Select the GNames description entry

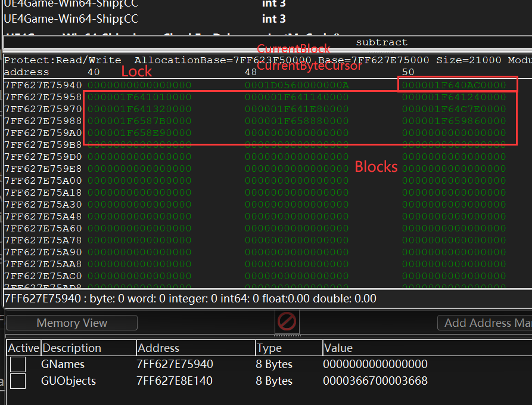pyautogui.click(x=63, y=364)
